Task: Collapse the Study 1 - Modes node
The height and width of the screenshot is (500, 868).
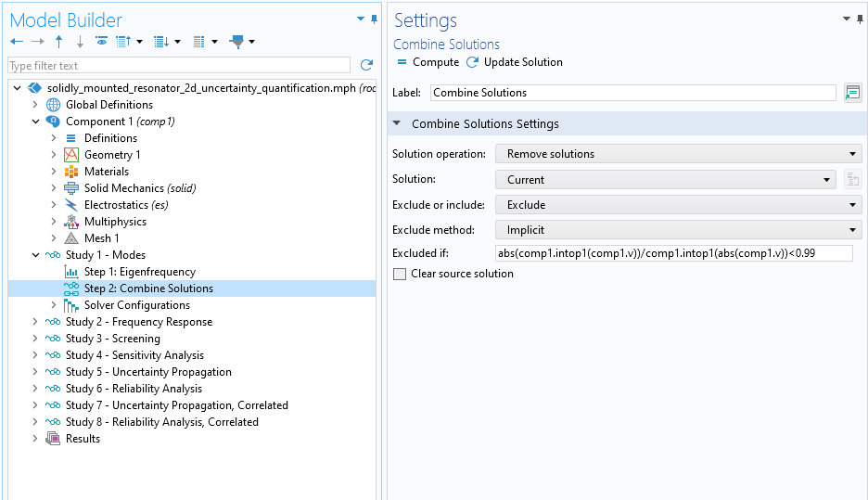Action: tap(35, 255)
